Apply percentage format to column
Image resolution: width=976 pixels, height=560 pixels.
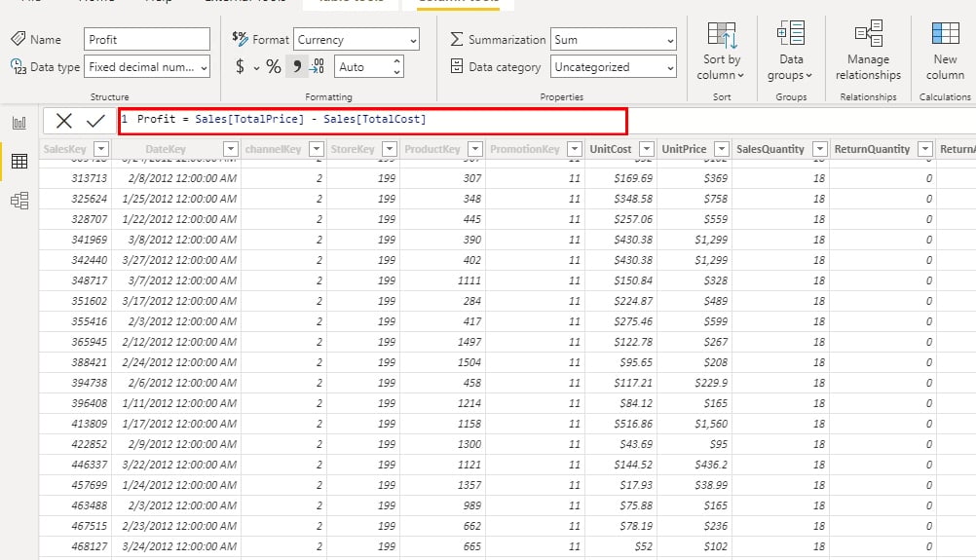click(274, 66)
